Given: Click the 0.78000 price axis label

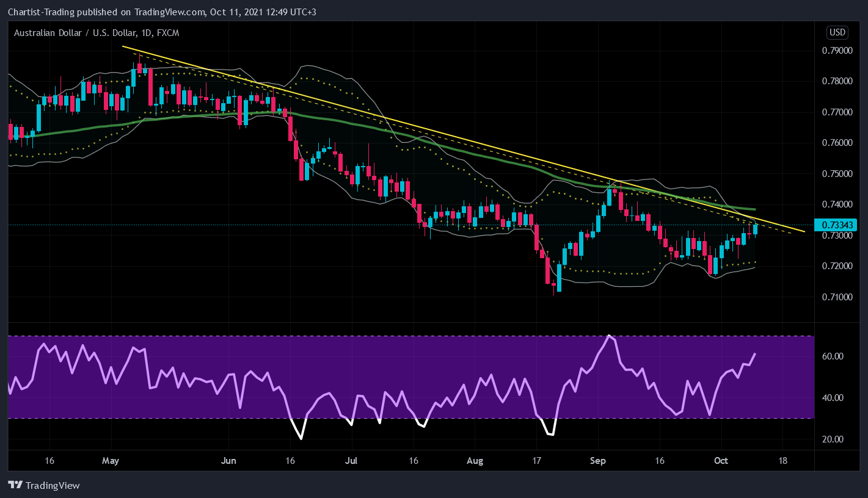Looking at the screenshot, I should 838,81.
